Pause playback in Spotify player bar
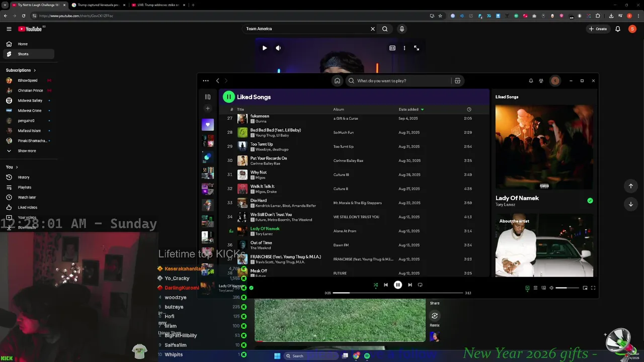This screenshot has width=644, height=362. 397,285
